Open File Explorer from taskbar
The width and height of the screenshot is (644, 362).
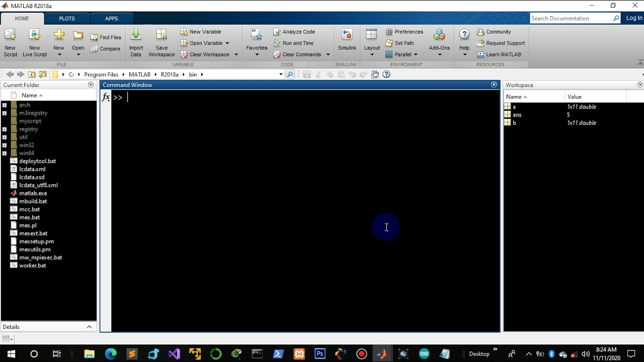coord(89,354)
